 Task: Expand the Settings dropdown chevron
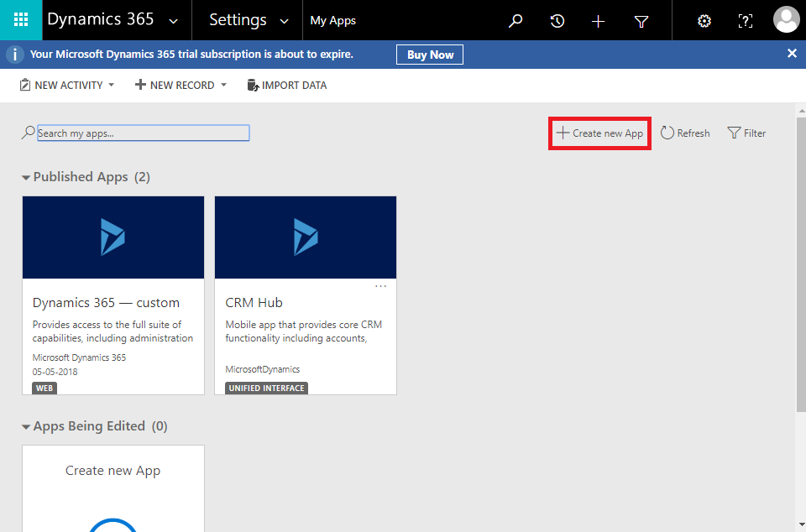[x=284, y=21]
